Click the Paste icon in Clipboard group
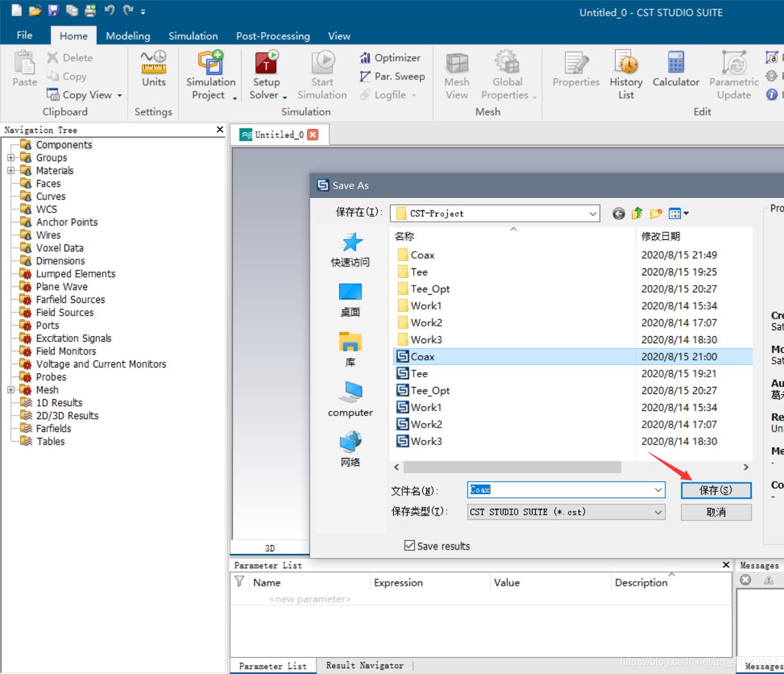The image size is (784, 674). coord(24,63)
